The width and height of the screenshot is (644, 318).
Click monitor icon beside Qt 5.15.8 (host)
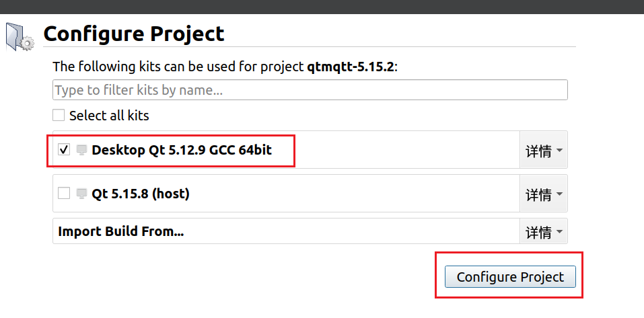pos(81,194)
